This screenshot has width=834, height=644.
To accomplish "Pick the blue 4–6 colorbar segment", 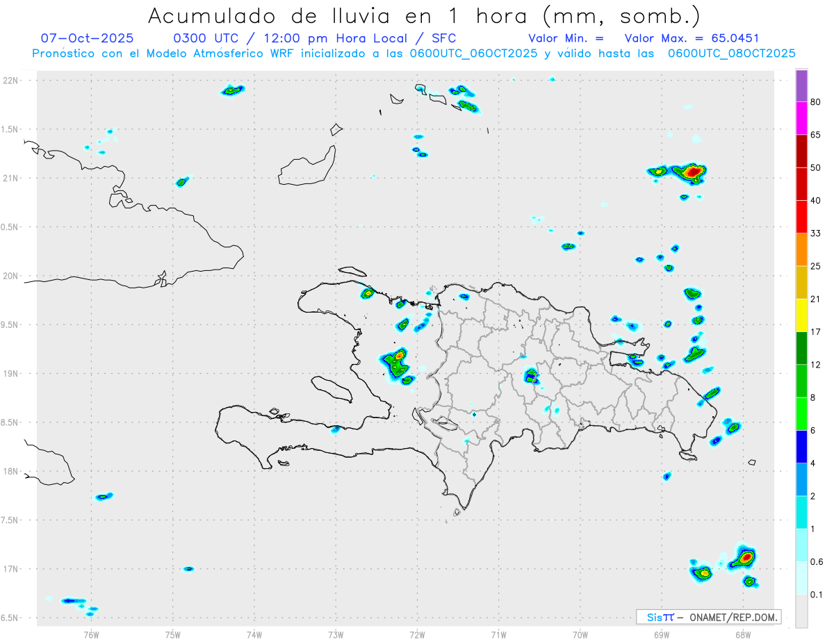I will [x=801, y=447].
